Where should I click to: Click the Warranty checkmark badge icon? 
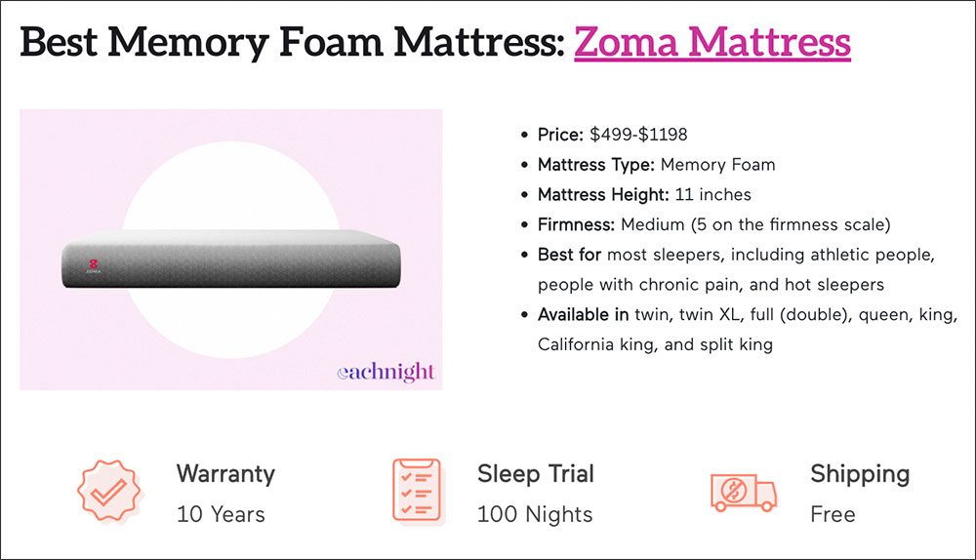click(110, 492)
